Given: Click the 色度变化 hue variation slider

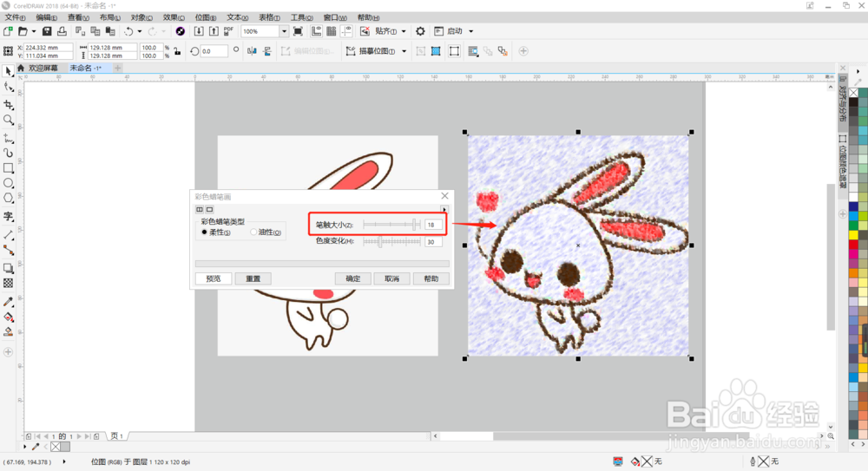Looking at the screenshot, I should (392, 242).
